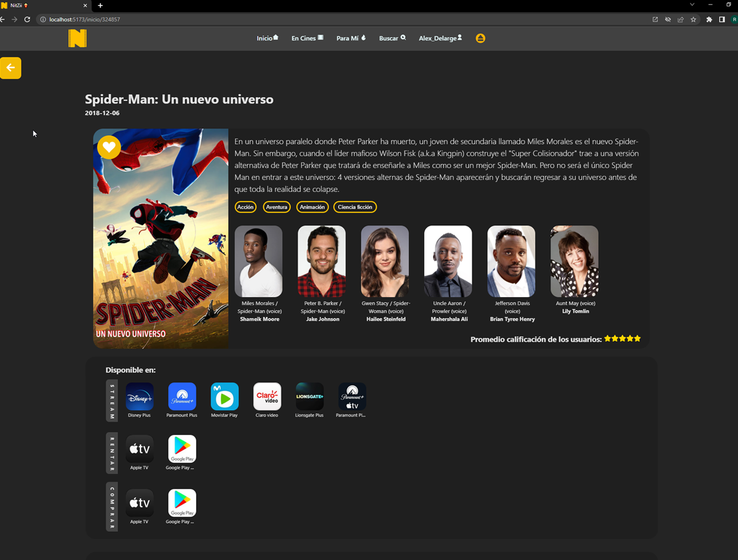738x560 pixels.
Task: Open the Buscar search page
Action: tap(392, 38)
